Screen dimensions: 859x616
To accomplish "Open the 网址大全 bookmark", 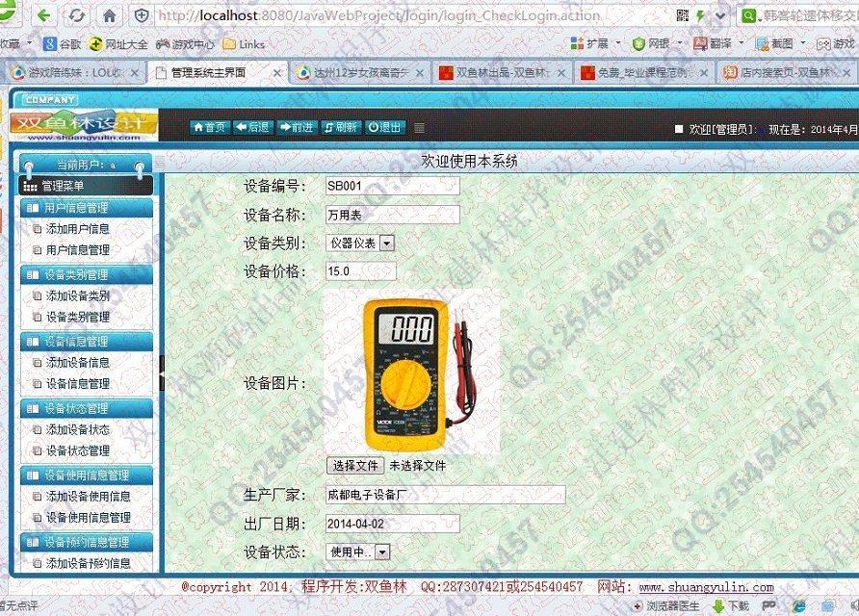I will 117,44.
